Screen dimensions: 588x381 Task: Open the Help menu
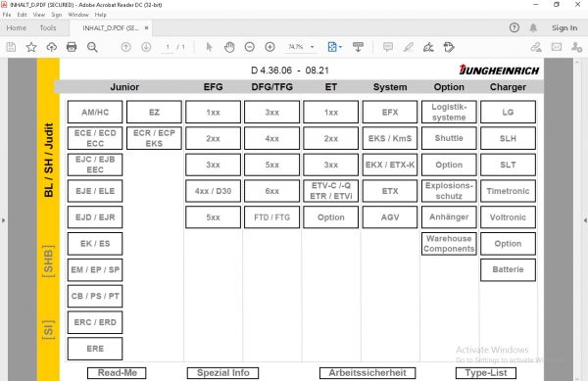pos(101,15)
